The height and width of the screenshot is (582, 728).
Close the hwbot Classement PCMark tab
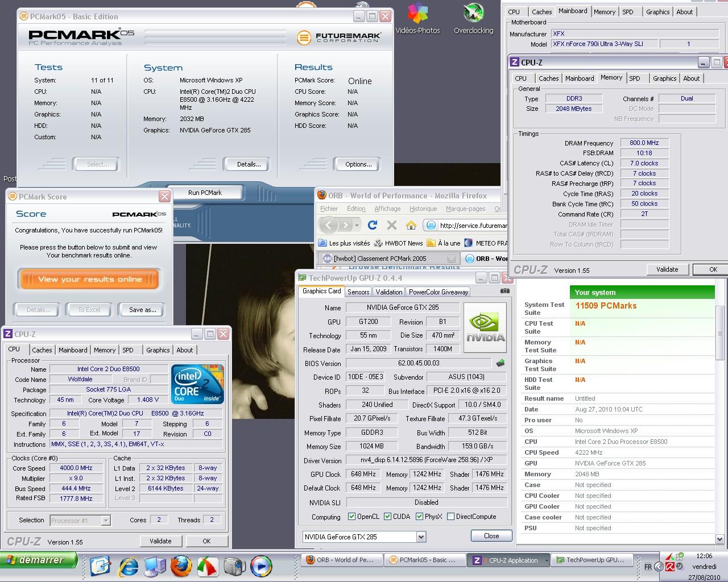pyautogui.click(x=451, y=258)
